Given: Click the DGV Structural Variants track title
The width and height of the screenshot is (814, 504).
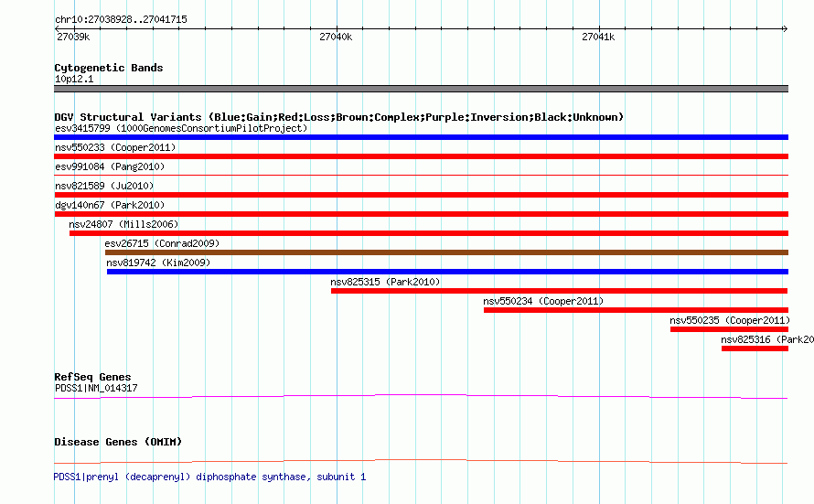Looking at the screenshot, I should click(x=339, y=117).
